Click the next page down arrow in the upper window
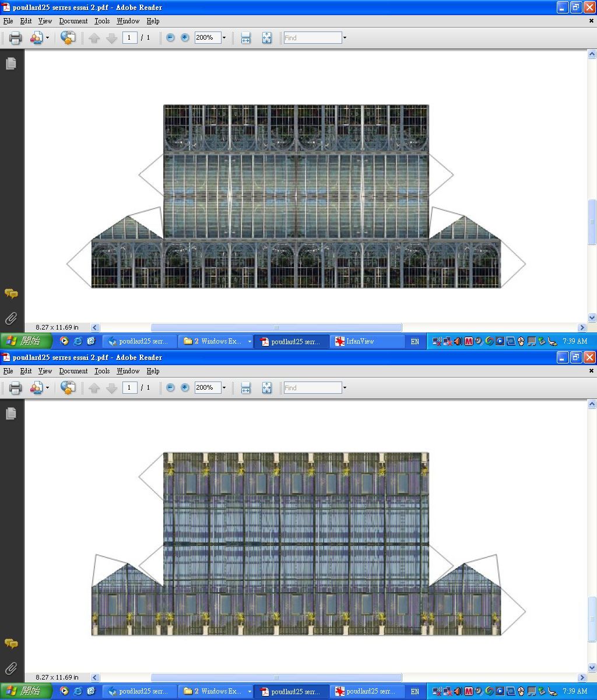 (111, 38)
